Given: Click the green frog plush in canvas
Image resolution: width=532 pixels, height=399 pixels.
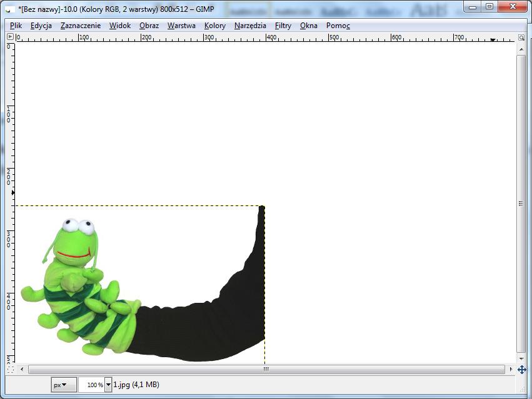Looking at the screenshot, I should coord(80,288).
